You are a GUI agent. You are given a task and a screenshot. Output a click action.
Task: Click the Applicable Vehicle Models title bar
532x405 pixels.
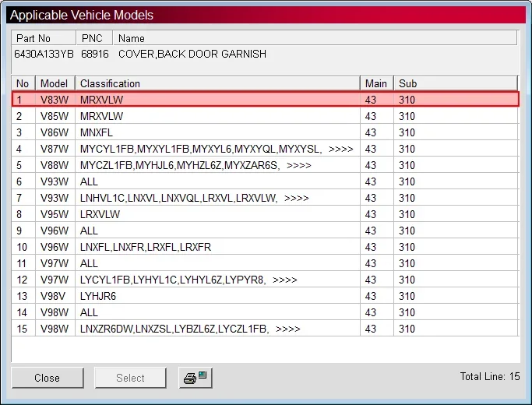coord(266,15)
